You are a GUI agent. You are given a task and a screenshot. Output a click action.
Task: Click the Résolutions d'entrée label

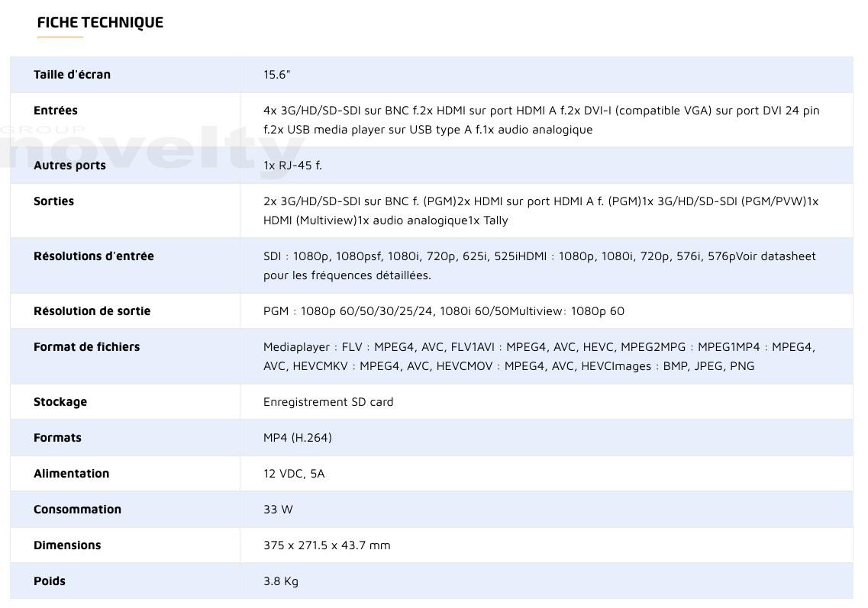pos(94,256)
